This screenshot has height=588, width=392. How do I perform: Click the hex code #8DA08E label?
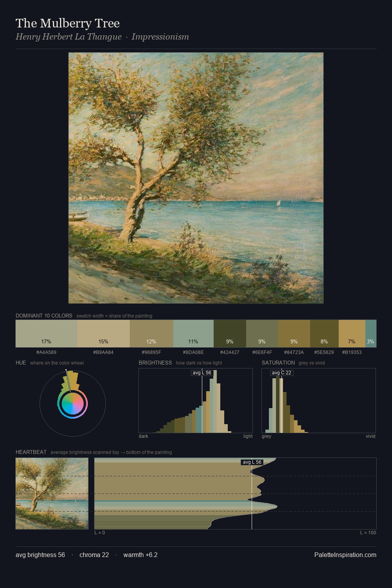tap(193, 352)
